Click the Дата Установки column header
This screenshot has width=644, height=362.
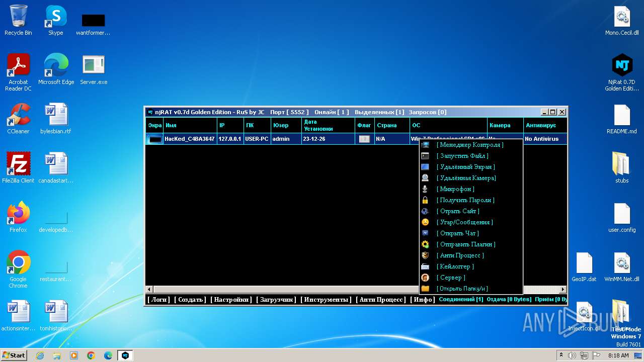point(328,125)
